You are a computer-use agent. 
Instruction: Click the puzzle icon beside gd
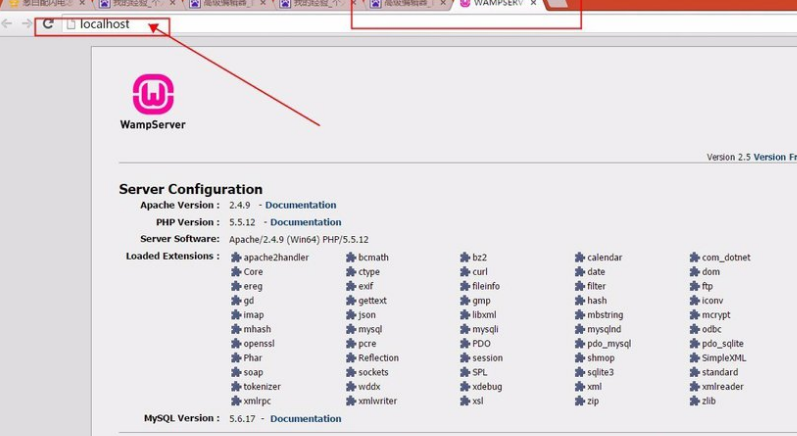click(236, 300)
